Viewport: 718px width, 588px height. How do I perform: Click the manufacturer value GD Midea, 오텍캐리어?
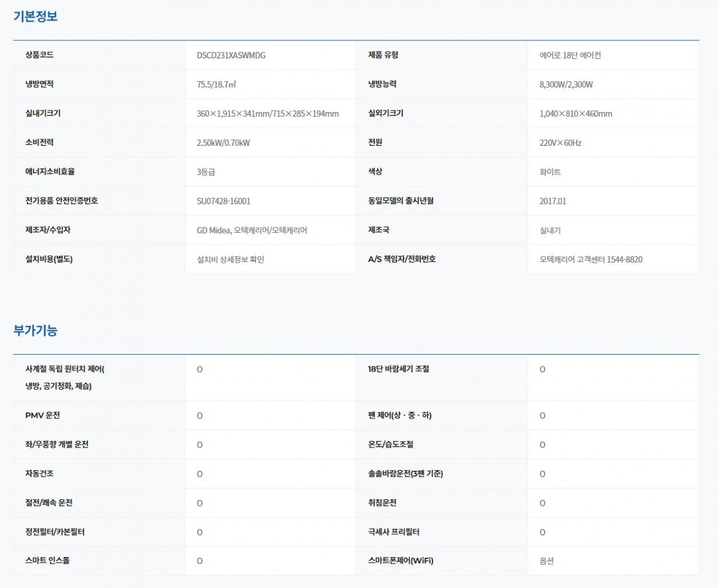click(x=252, y=230)
